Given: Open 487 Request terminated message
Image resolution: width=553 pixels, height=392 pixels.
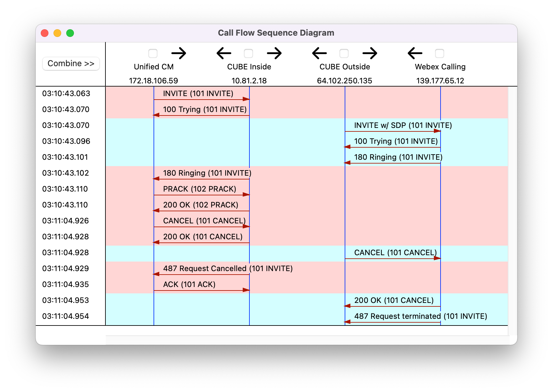Looking at the screenshot, I should coord(420,316).
